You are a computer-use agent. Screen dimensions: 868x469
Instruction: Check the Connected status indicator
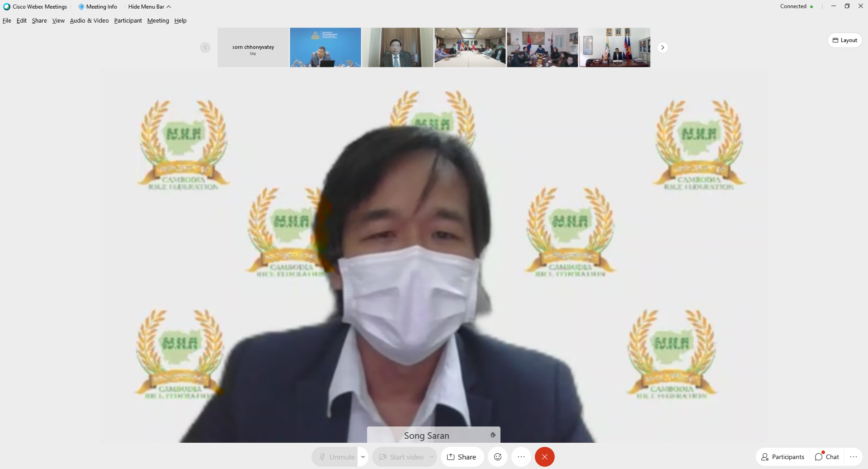797,6
